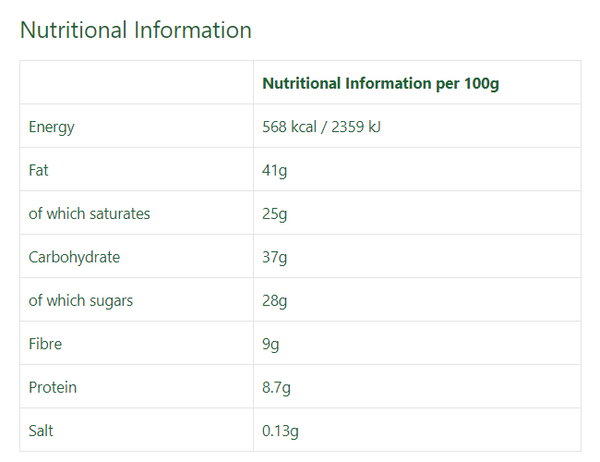Select the 25g saturates value
Screen dimensions: 600x462
click(274, 214)
